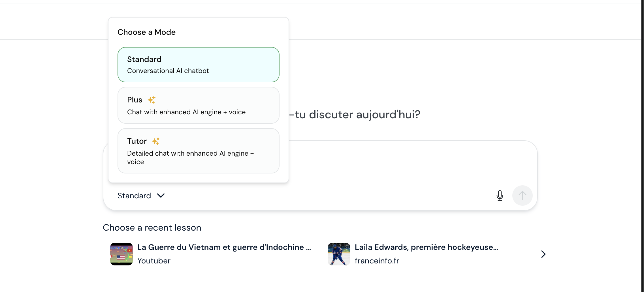Show next recent lessons with right chevron

point(543,254)
